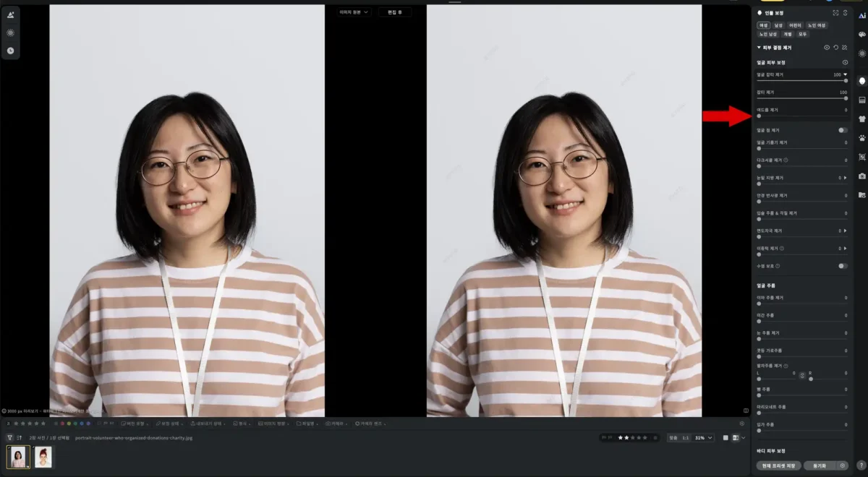868x477 pixels.
Task: Open the AI panel in right sidebar
Action: pos(861,15)
